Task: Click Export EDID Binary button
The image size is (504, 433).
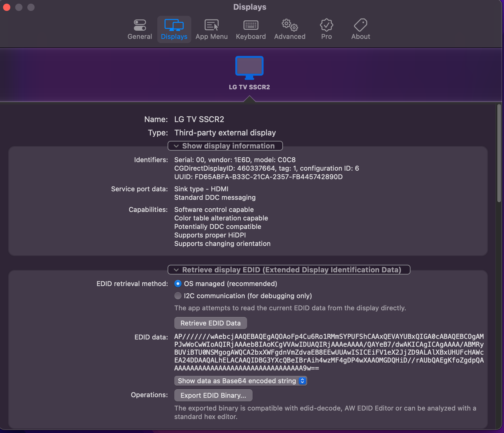Action: click(x=213, y=395)
